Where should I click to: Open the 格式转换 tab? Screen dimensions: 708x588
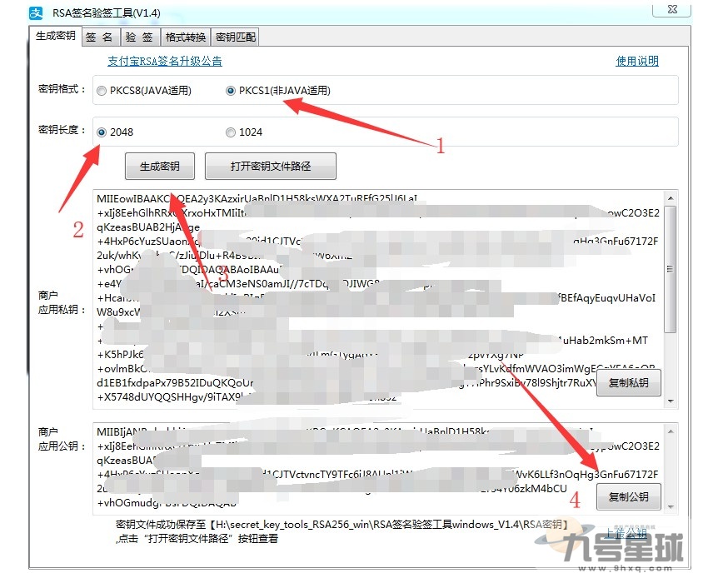185,37
